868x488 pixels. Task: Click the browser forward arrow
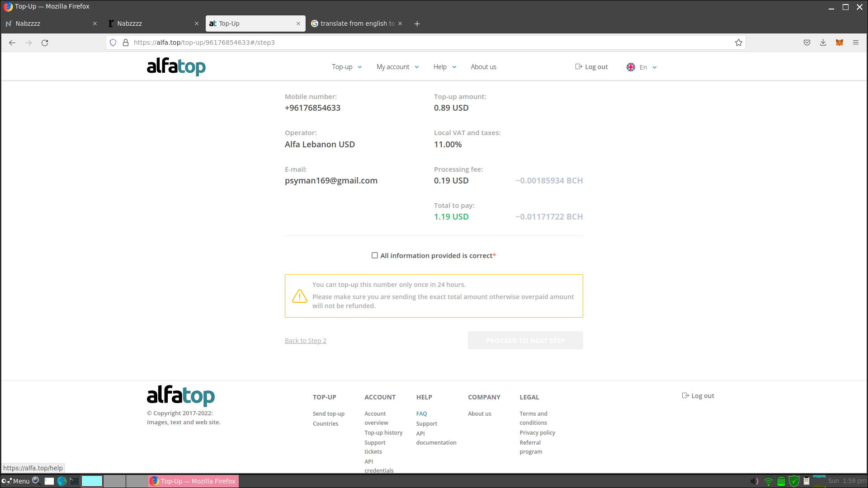[x=28, y=42]
